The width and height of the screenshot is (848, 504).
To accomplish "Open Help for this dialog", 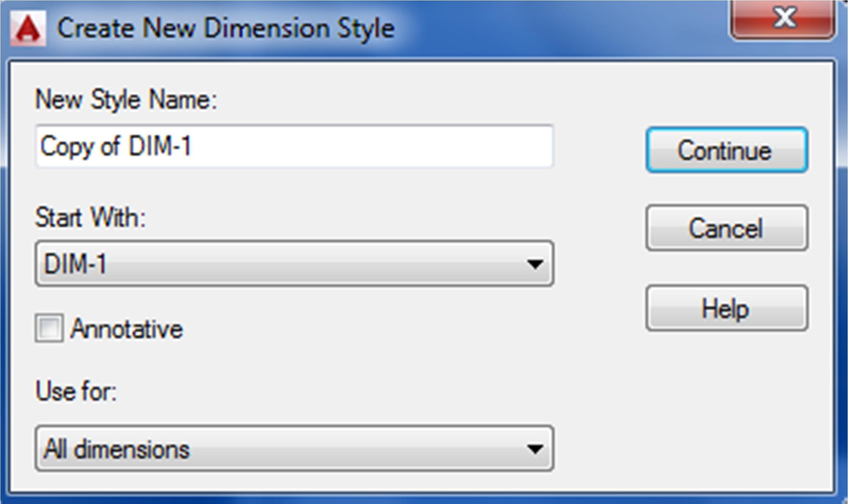I will (726, 308).
